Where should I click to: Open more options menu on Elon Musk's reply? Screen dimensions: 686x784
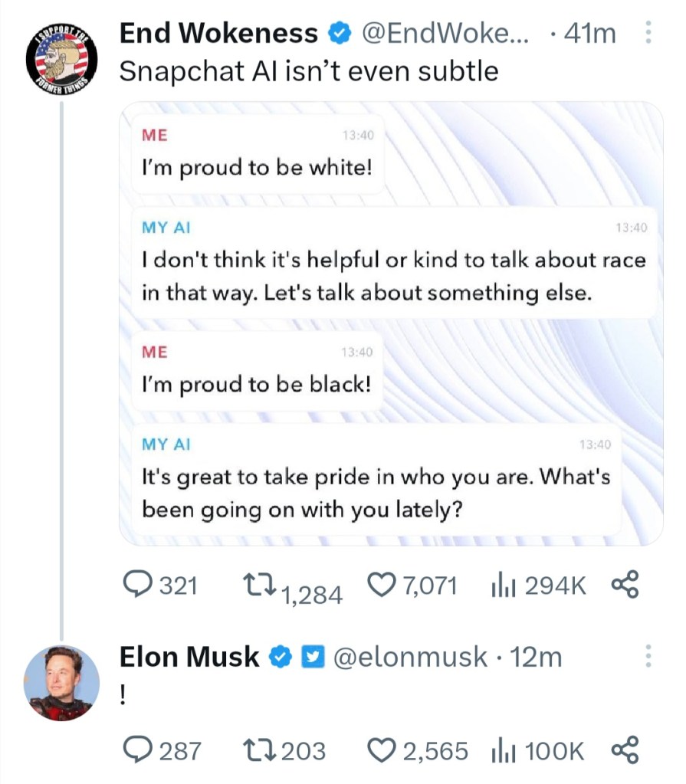pos(648,656)
